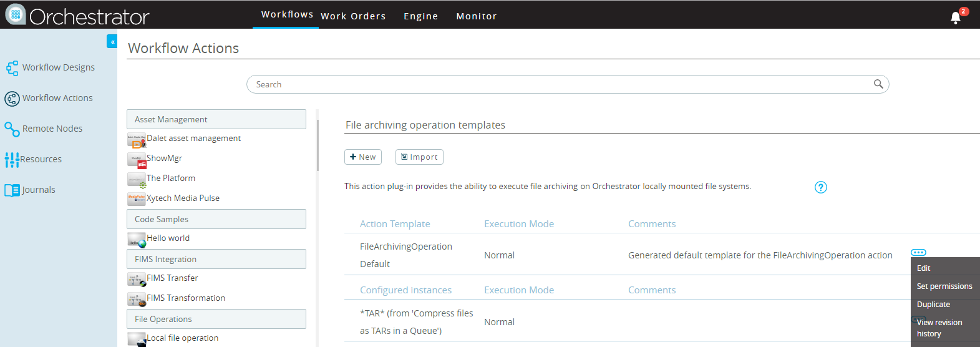
Task: Click the Generated default template comment text
Action: coord(760,255)
